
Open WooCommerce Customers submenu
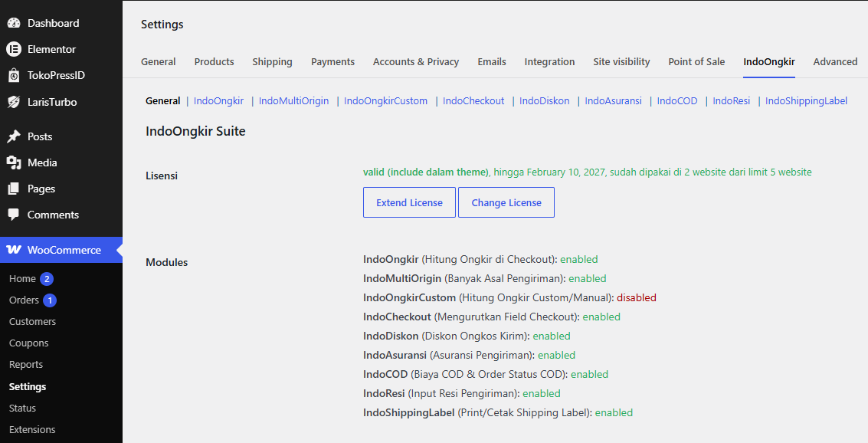click(32, 322)
